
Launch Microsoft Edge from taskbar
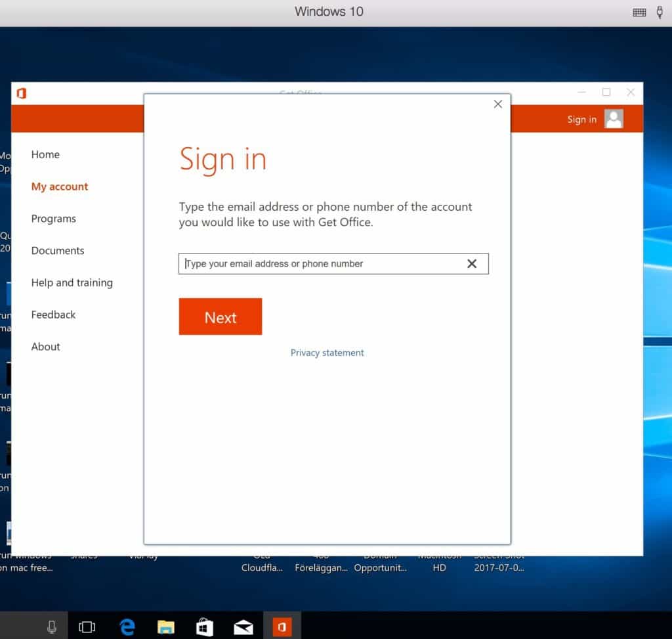[127, 627]
